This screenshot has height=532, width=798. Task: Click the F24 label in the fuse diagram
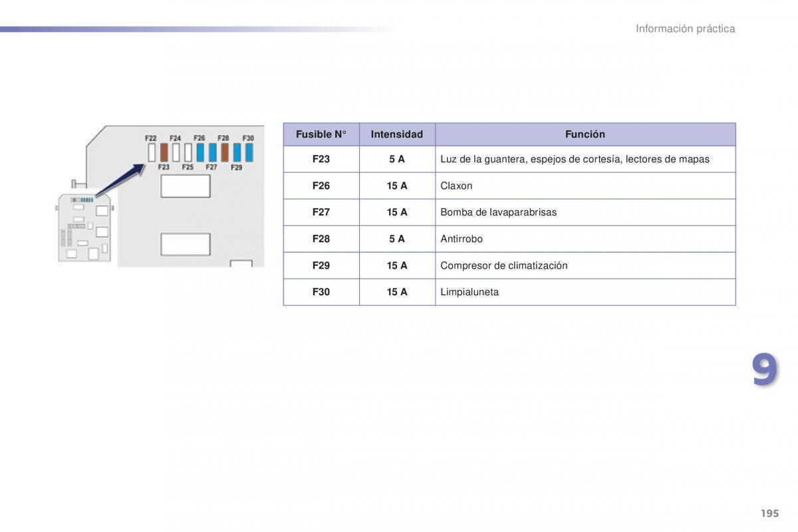[x=176, y=138]
